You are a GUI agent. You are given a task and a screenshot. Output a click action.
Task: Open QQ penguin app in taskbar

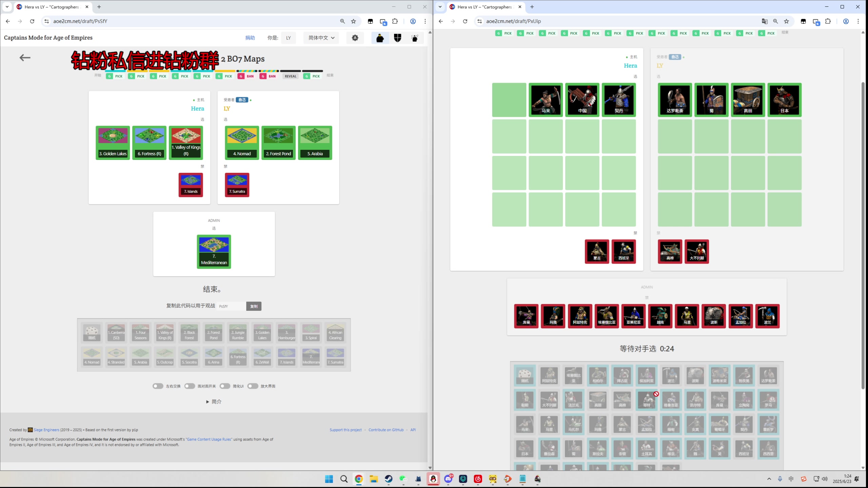tap(433, 479)
